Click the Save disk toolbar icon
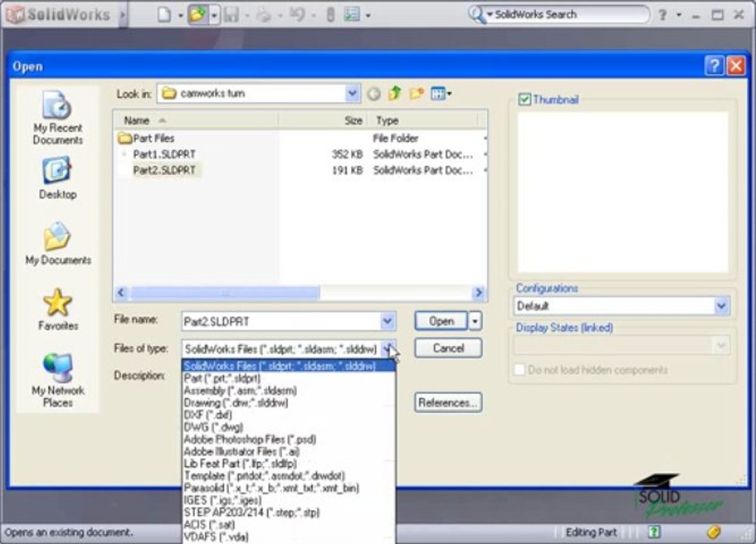756x544 pixels. [x=231, y=15]
